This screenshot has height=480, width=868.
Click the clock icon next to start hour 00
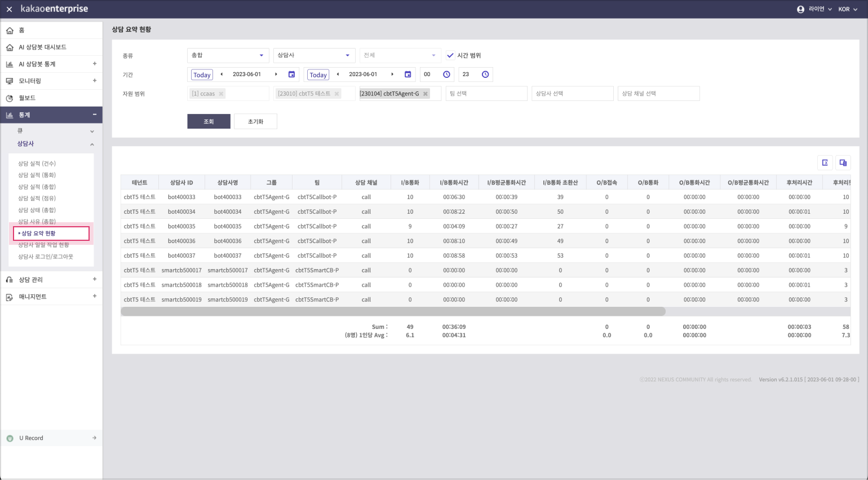(446, 74)
